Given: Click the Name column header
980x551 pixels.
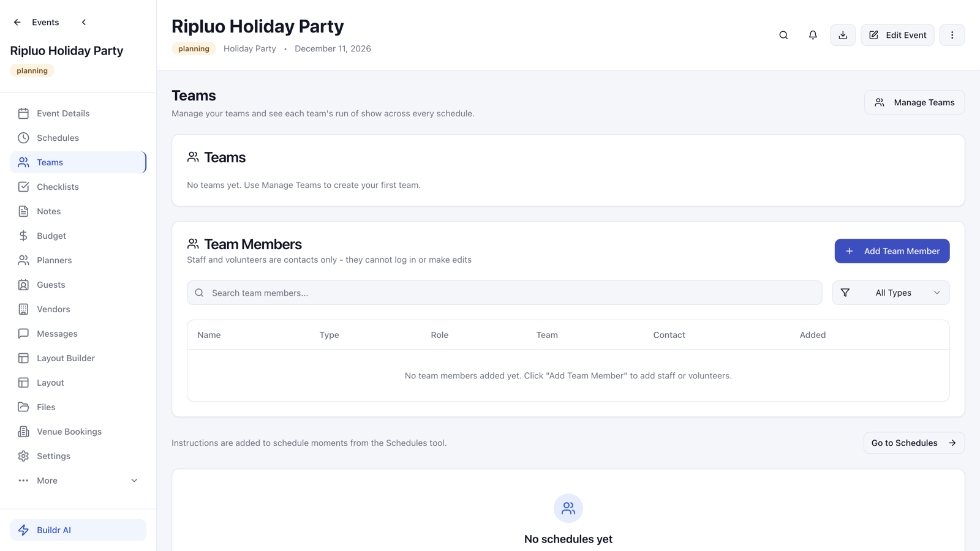Looking at the screenshot, I should click(x=209, y=335).
